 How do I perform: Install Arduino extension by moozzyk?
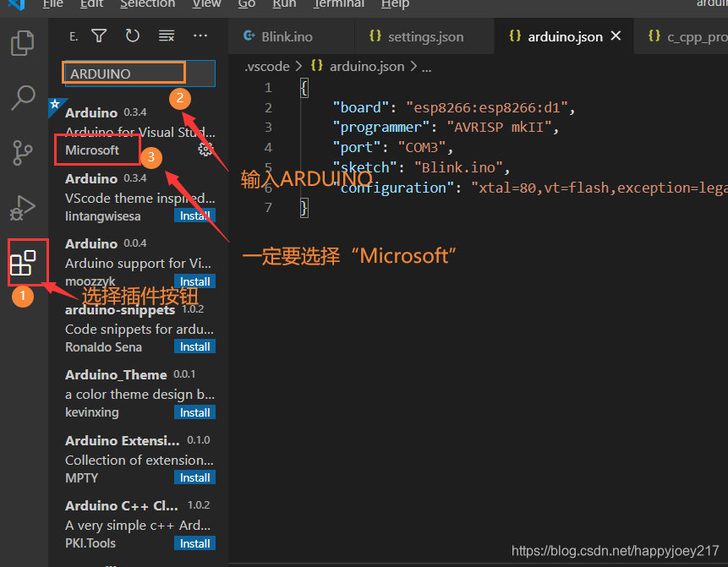(194, 281)
